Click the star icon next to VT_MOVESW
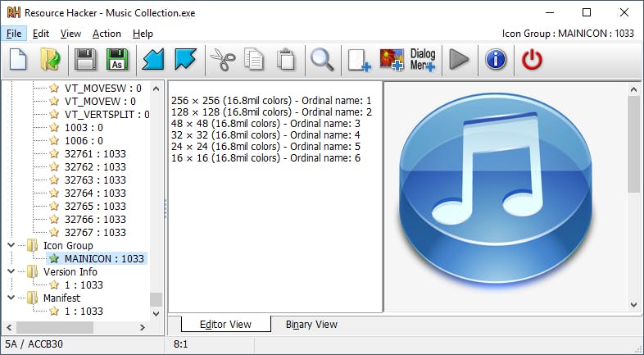The image size is (644, 355). point(54,88)
